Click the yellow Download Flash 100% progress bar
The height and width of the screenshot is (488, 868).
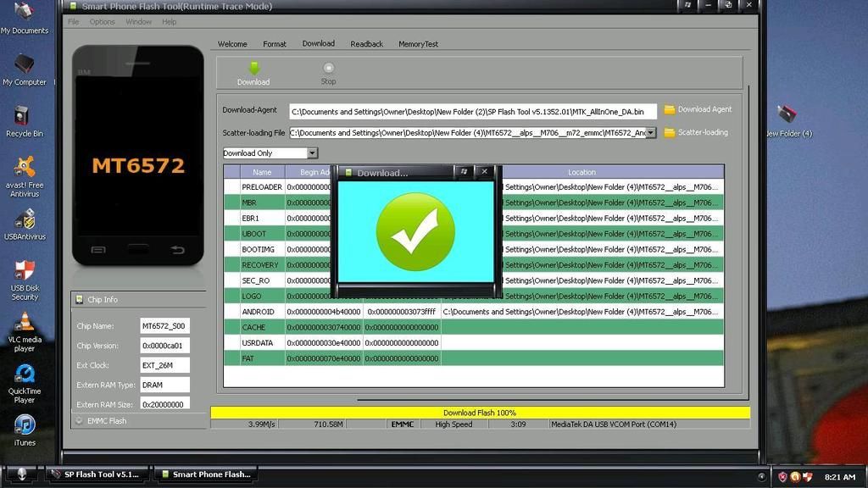(x=480, y=413)
